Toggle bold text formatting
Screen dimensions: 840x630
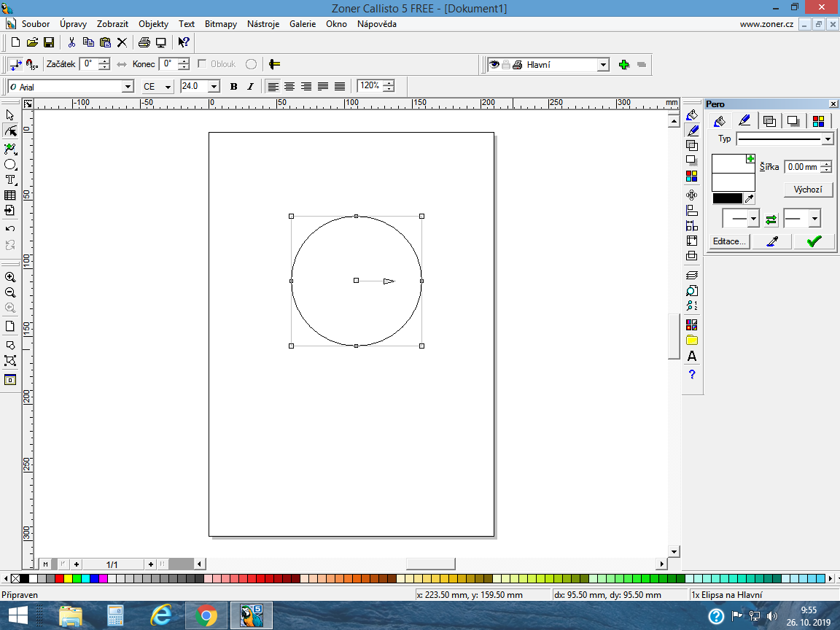click(x=233, y=86)
